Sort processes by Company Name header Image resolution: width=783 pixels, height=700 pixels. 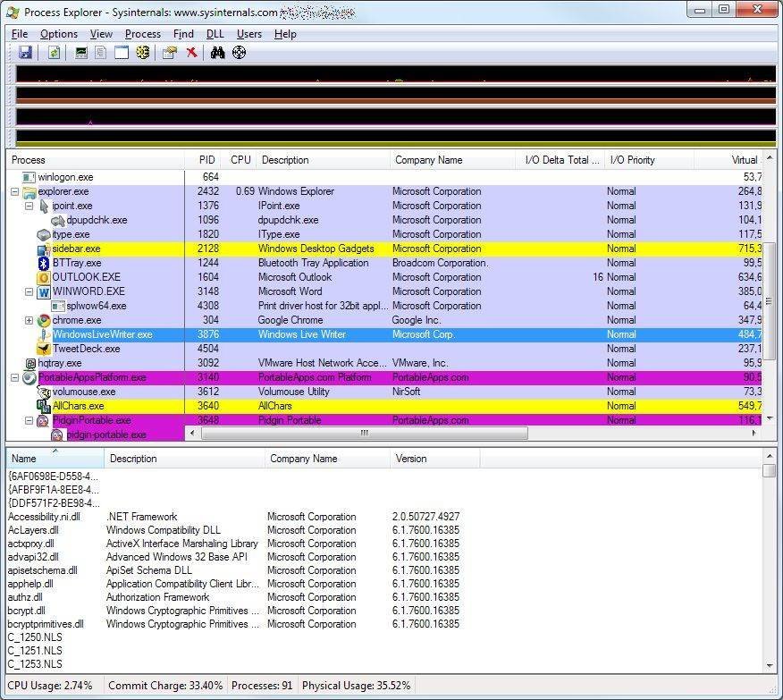coord(452,160)
